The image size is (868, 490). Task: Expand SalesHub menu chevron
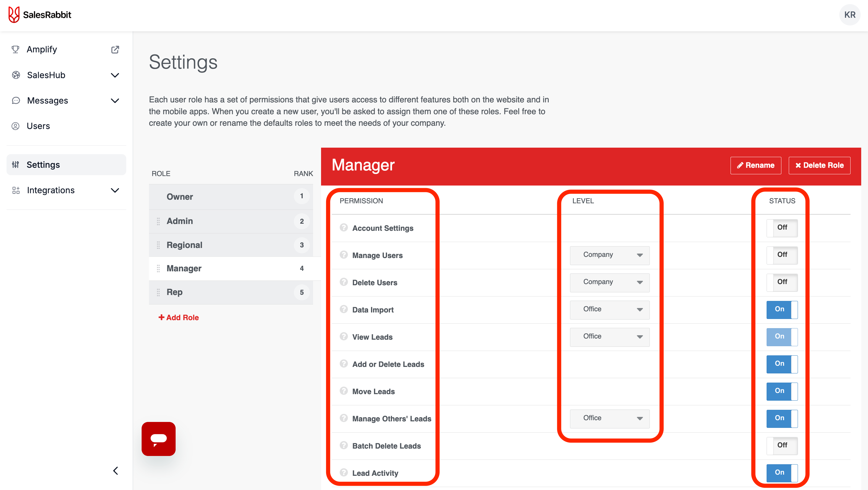[x=115, y=75]
